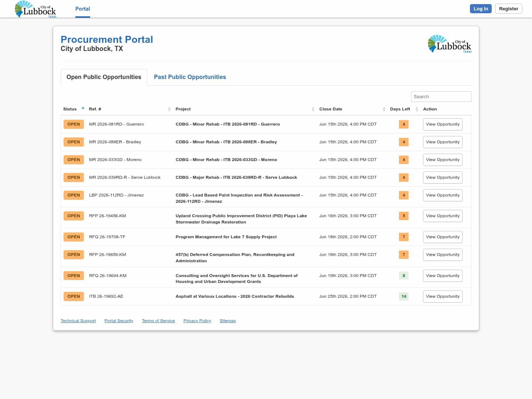Sort the table by Status column
The width and height of the screenshot is (532, 399).
point(74,109)
